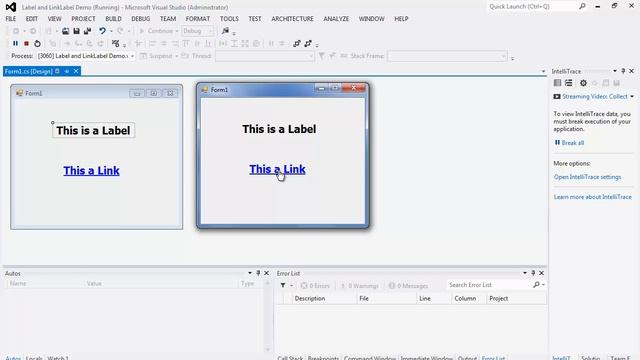Click the Open File toolbar icon
The width and height of the screenshot is (640, 360).
(65, 31)
